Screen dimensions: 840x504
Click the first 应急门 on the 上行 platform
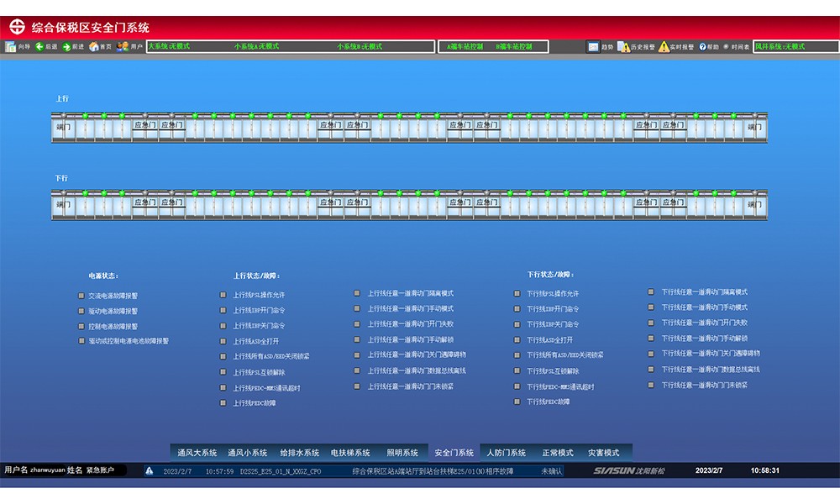coord(144,125)
